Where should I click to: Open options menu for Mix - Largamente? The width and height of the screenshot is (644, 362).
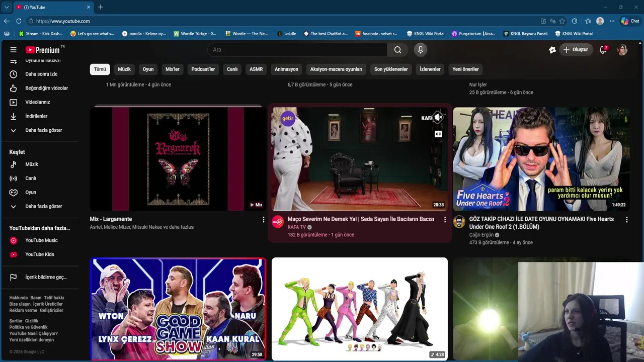263,220
